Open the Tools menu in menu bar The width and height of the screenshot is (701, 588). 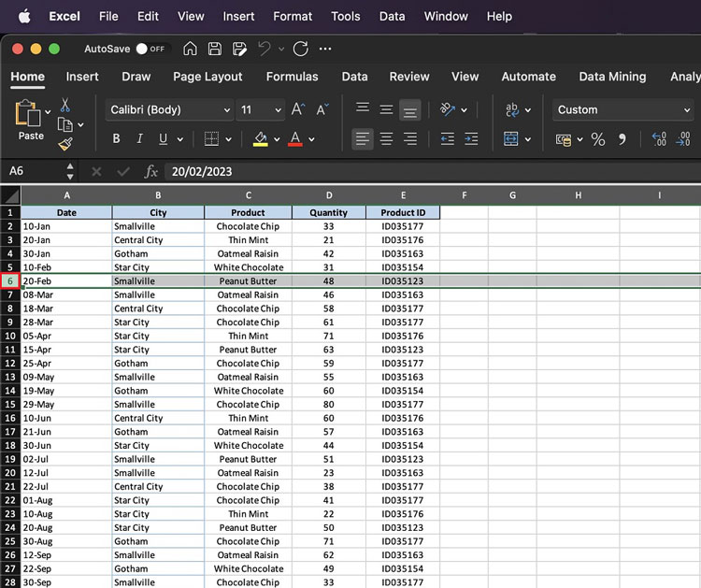346,17
